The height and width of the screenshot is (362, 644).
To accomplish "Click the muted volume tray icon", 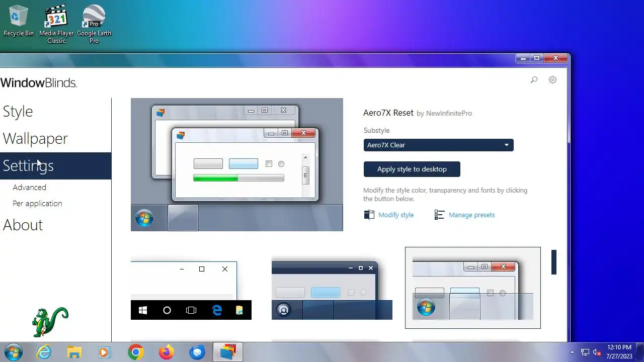I will click(597, 352).
